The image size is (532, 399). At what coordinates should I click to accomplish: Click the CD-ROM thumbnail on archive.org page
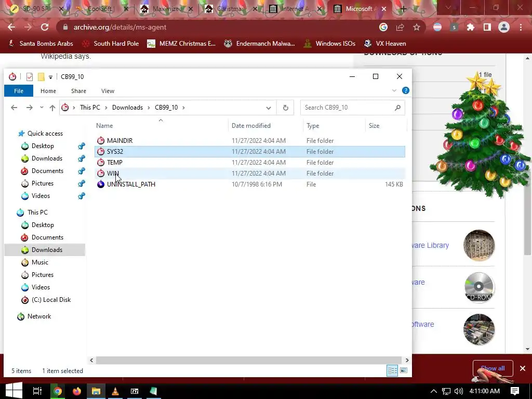pos(478,287)
